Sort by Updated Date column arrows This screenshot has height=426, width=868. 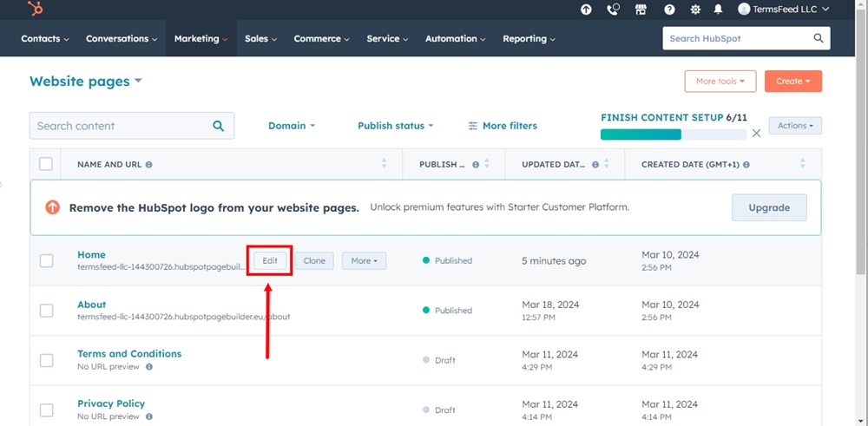(x=607, y=164)
